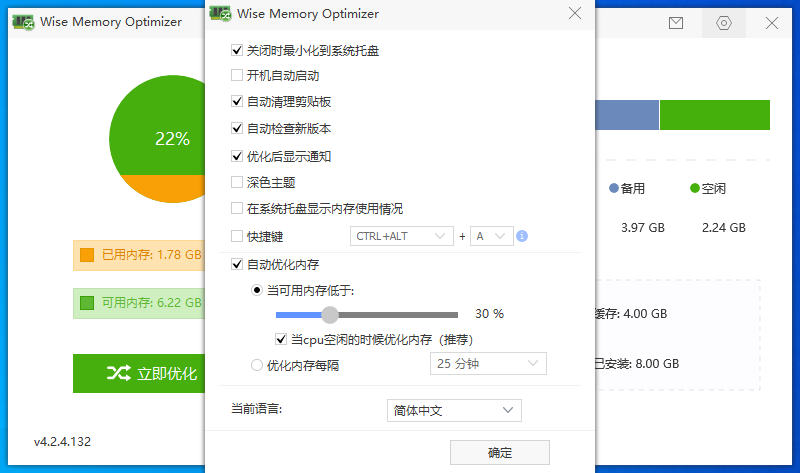Close the main Wise Memory Optimizer window
This screenshot has width=800, height=473.
(771, 23)
